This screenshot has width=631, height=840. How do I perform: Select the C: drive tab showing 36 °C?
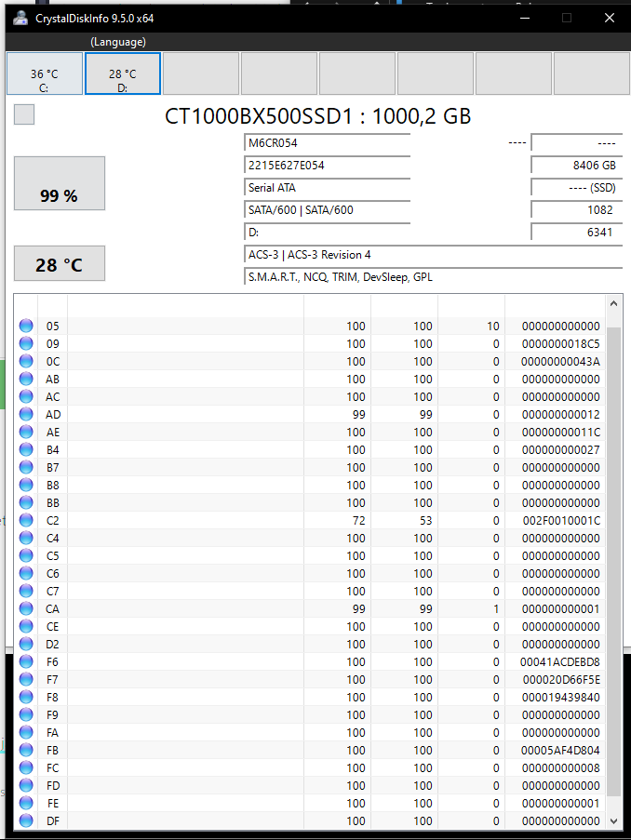tap(45, 73)
